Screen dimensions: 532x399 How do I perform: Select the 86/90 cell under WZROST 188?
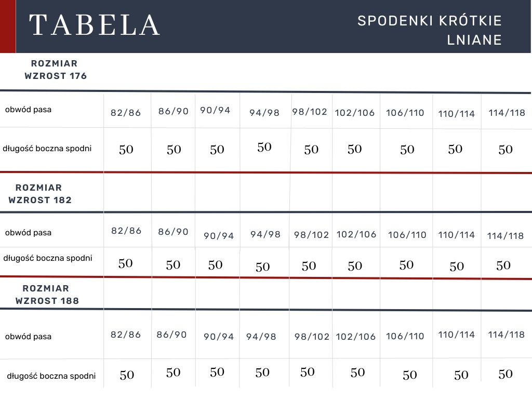pos(171,335)
